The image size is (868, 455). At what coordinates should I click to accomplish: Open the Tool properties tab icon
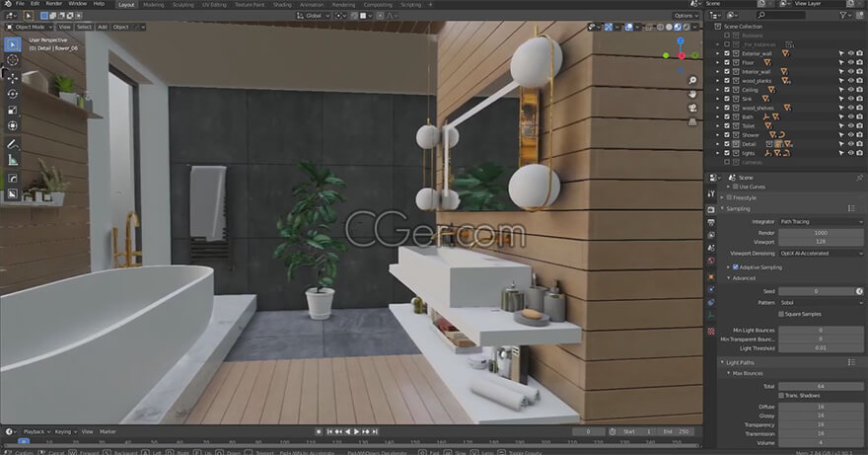click(x=711, y=194)
